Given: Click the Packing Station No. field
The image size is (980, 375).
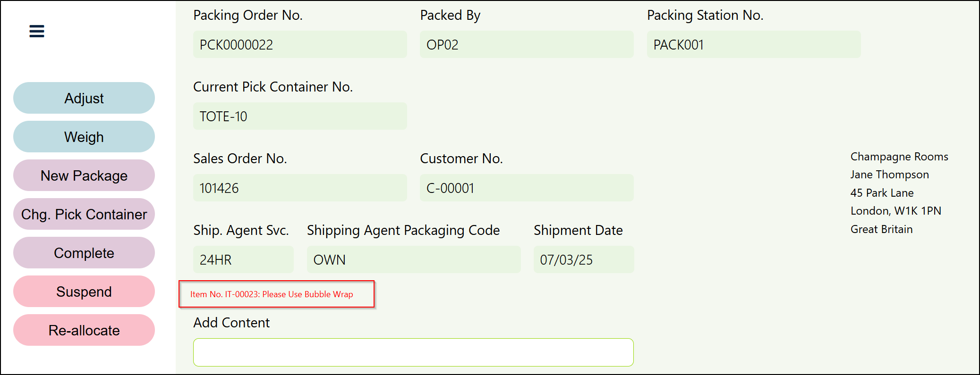Looking at the screenshot, I should pyautogui.click(x=753, y=45).
